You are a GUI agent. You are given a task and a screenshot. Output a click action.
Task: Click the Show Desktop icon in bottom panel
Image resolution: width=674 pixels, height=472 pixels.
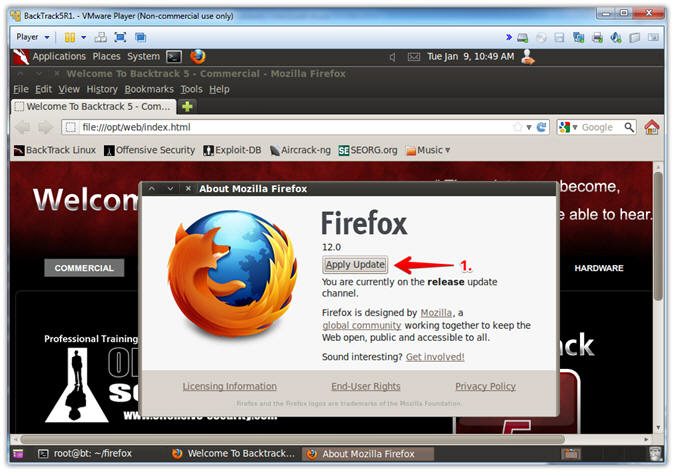point(18,453)
